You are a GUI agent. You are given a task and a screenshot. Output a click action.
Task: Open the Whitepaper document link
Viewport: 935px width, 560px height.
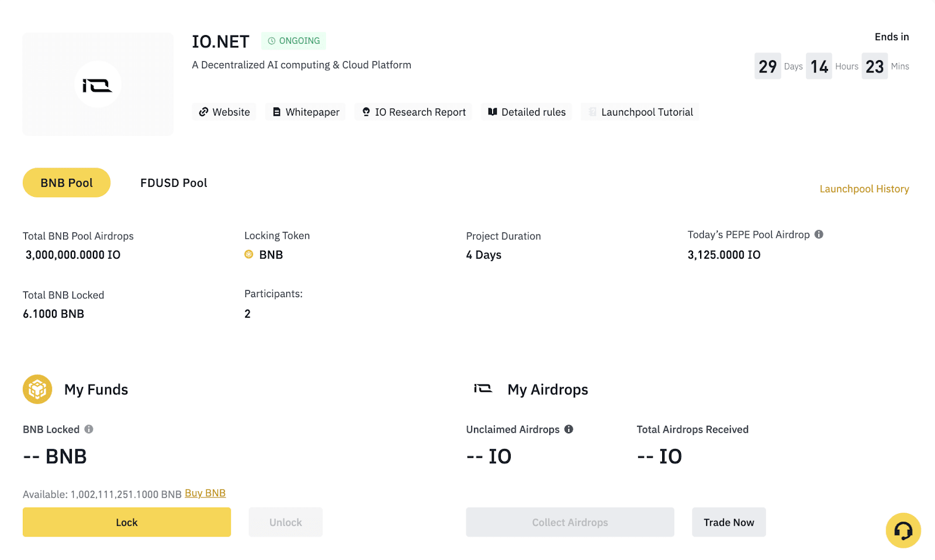tap(306, 112)
